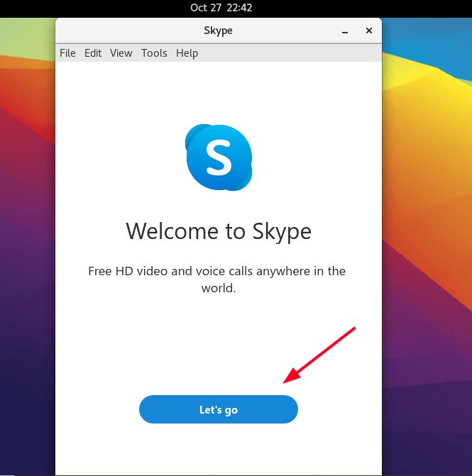The image size is (472, 476).
Task: Open the File menu
Action: pyautogui.click(x=67, y=53)
